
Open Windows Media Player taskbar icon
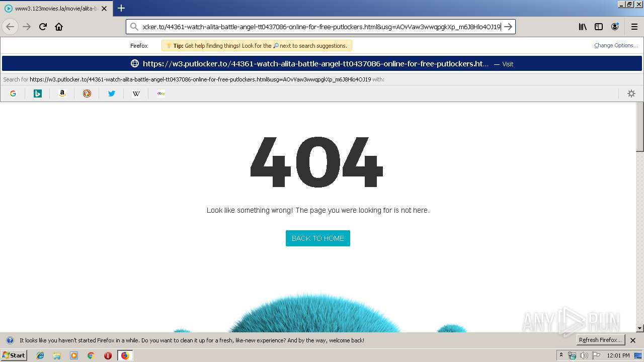point(74,355)
